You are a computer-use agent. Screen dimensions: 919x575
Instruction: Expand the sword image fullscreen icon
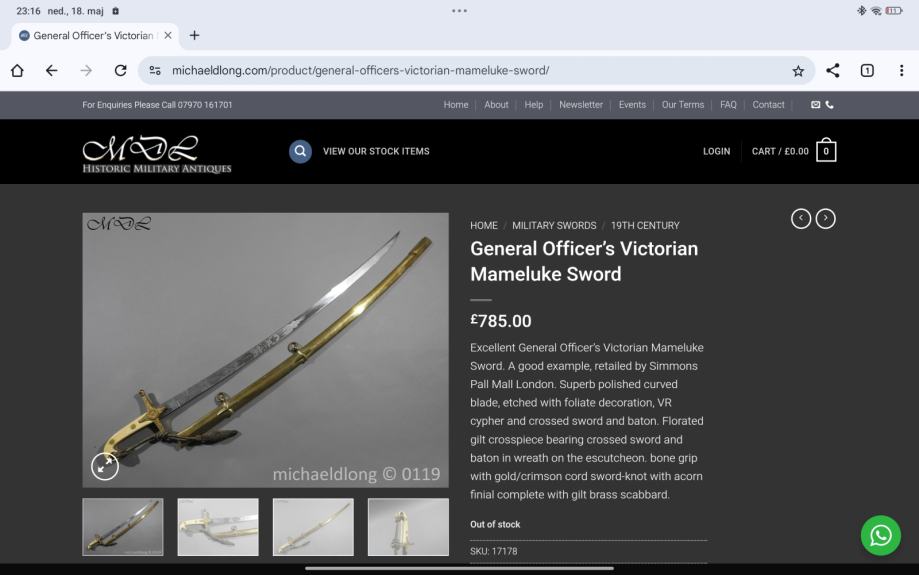(105, 466)
